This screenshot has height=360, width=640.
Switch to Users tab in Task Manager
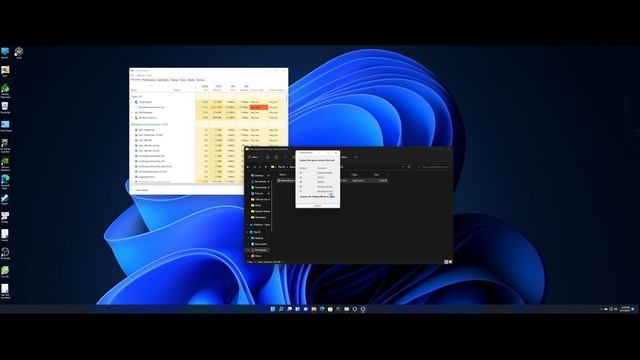(183, 80)
